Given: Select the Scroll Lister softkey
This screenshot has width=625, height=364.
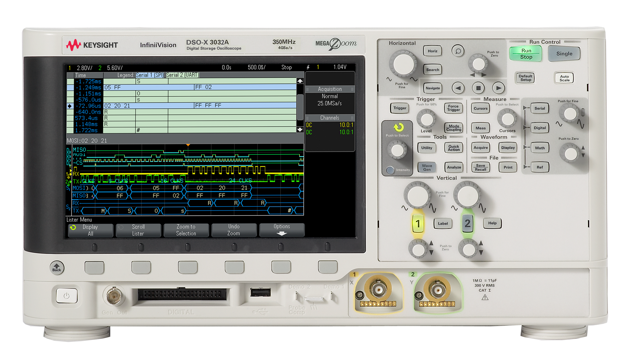Looking at the screenshot, I should [138, 230].
